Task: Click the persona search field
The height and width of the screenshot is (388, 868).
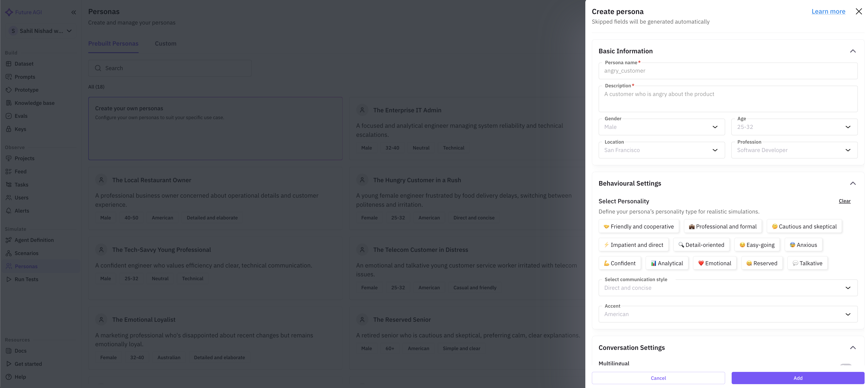Action: 169,68
